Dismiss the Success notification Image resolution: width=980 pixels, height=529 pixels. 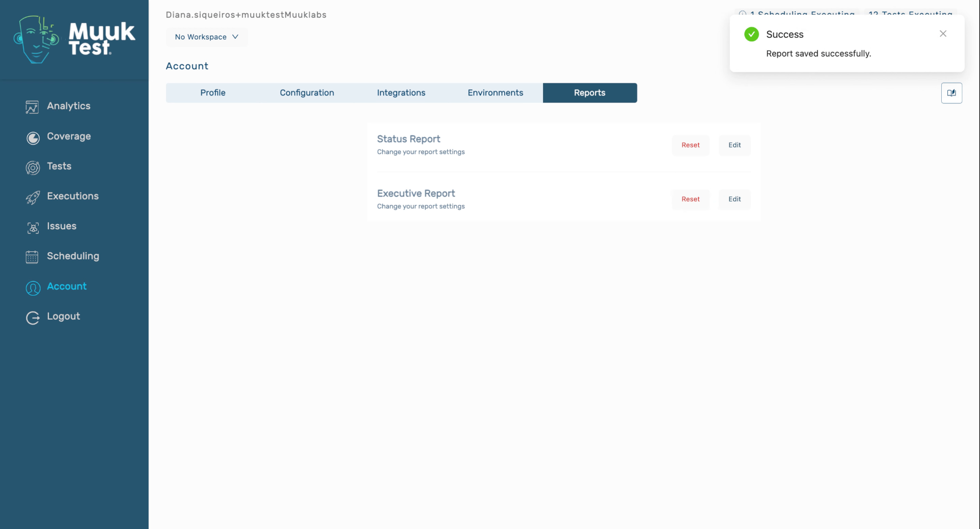click(x=943, y=33)
